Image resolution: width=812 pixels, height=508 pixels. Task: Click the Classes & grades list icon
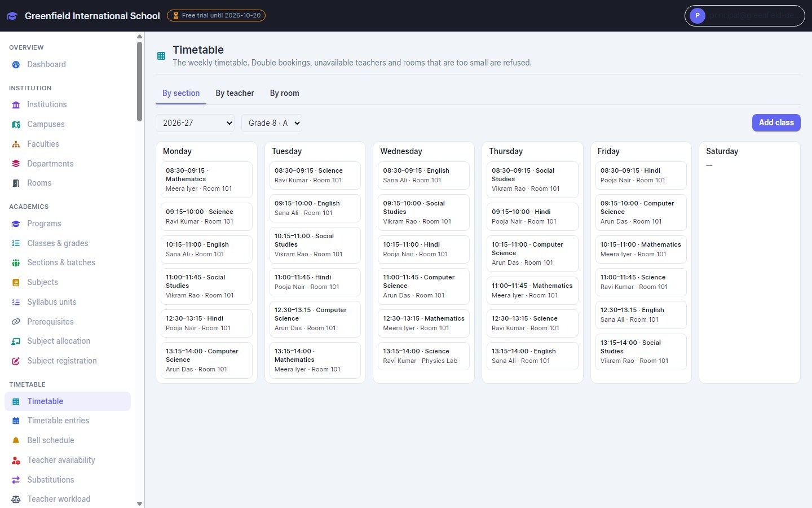click(16, 243)
